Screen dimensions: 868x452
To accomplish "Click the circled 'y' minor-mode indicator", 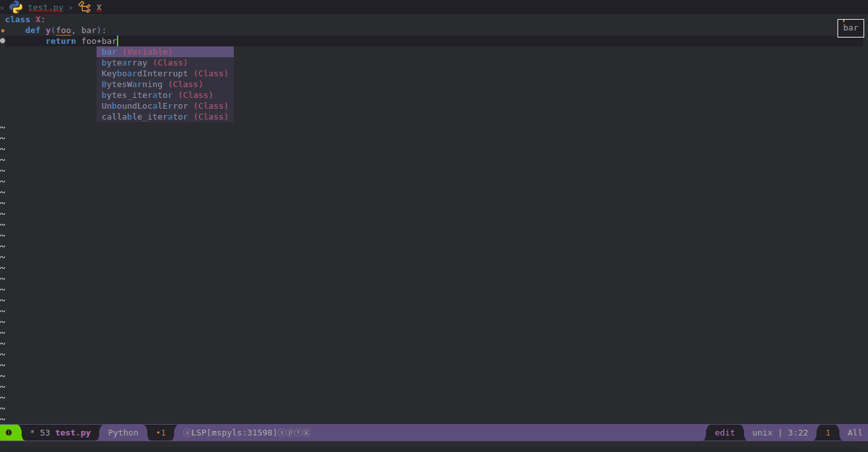I will [298, 433].
